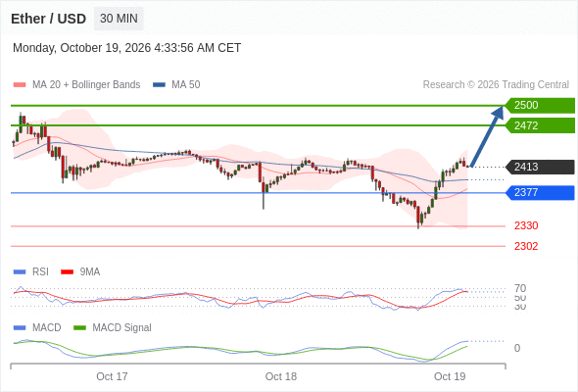
Task: Click the 30 MIN timeframe badge
Action: pyautogui.click(x=119, y=19)
